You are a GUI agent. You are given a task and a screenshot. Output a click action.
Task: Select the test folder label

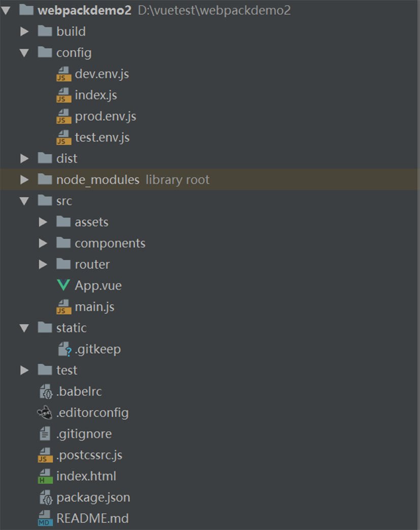(x=67, y=370)
